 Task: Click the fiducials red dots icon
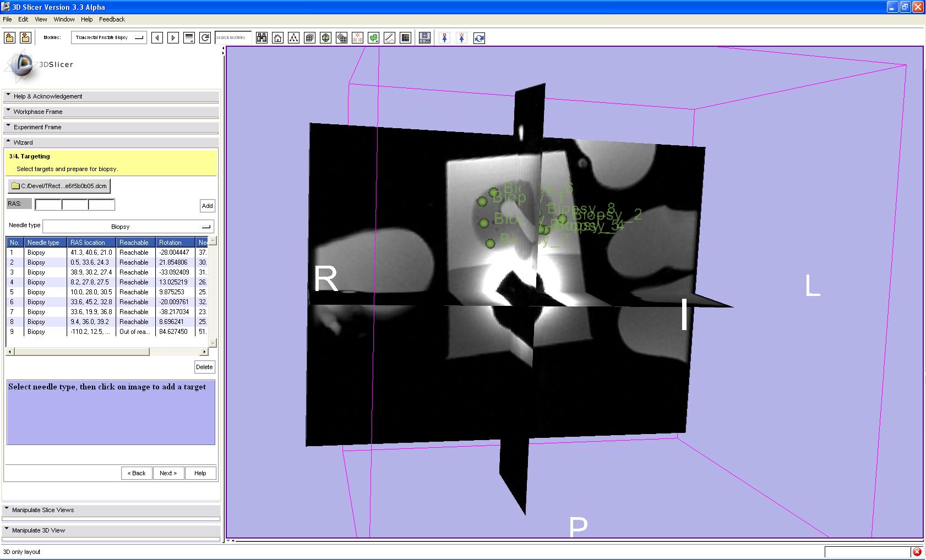pos(358,37)
